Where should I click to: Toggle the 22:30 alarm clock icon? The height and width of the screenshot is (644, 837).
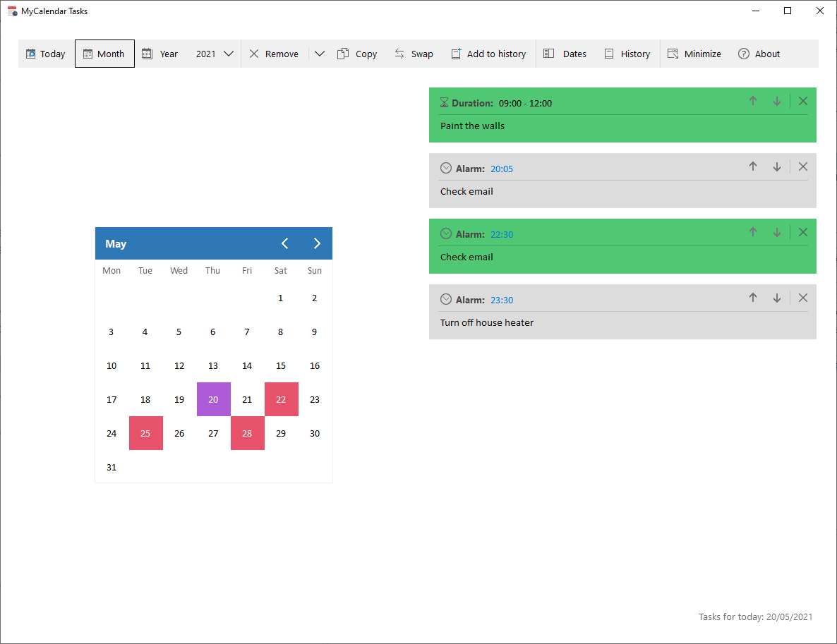pos(445,233)
